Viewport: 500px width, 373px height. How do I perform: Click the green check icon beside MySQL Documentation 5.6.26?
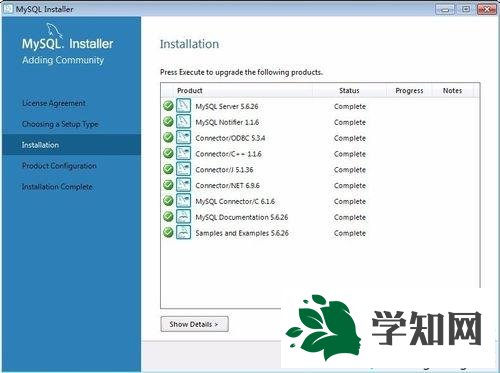[168, 216]
